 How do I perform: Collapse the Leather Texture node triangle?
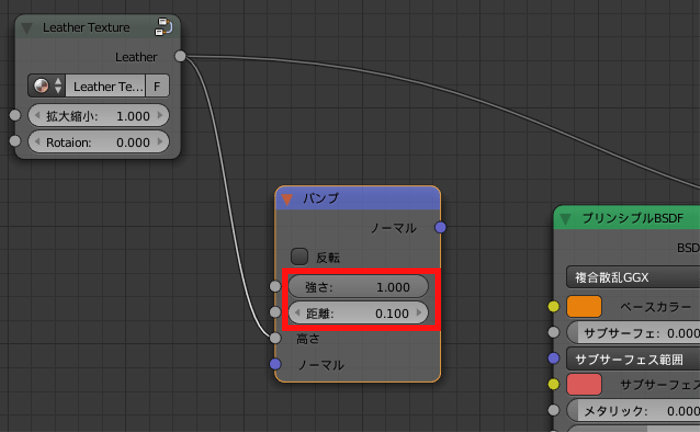pos(27,29)
